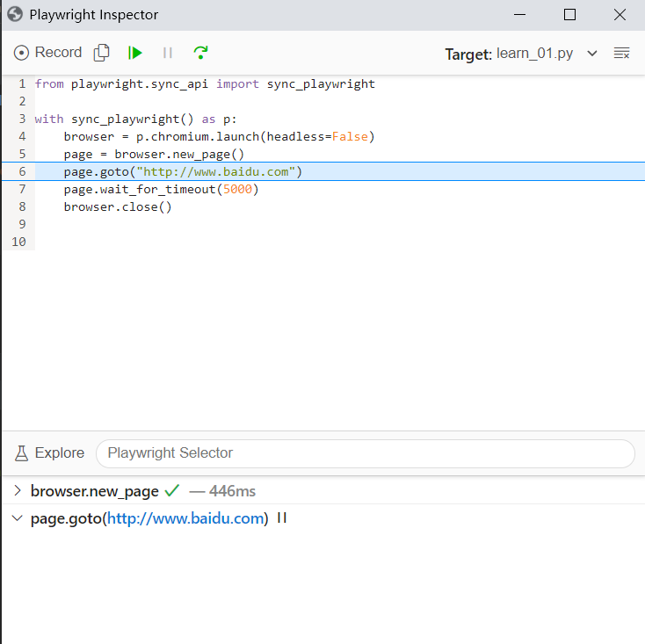Viewport: 645px width, 644px height.
Task: Maximize the Playwright Inspector window
Action: (x=569, y=15)
